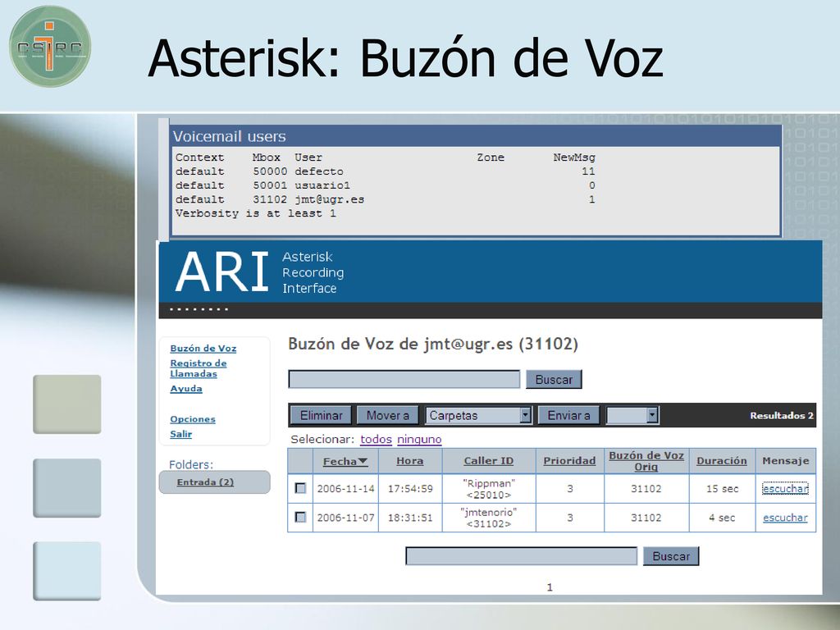The image size is (840, 630).
Task: Sort by the Hora column header
Action: [x=410, y=461]
